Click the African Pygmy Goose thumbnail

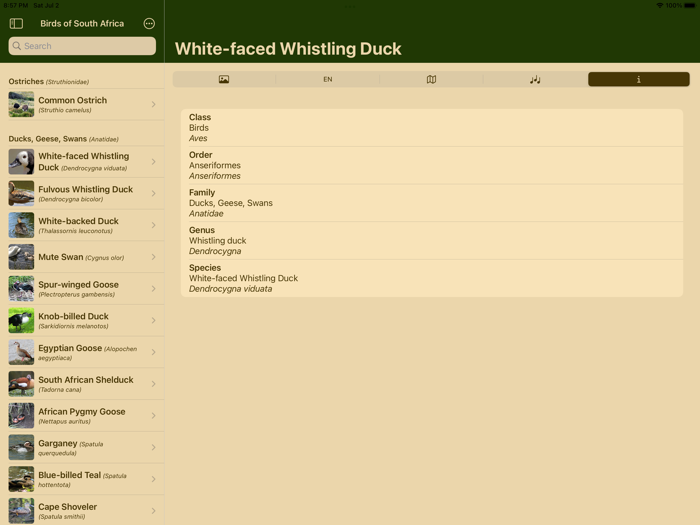click(x=21, y=415)
